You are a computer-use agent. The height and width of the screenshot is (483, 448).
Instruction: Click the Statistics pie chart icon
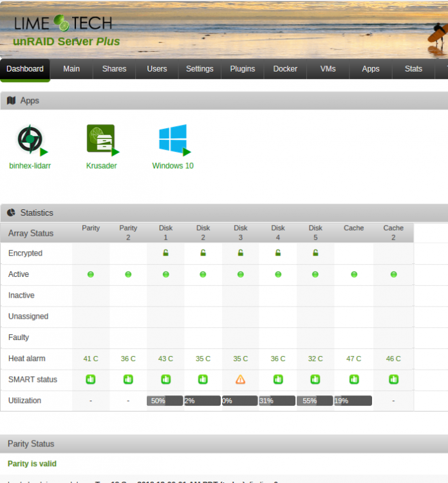point(11,213)
